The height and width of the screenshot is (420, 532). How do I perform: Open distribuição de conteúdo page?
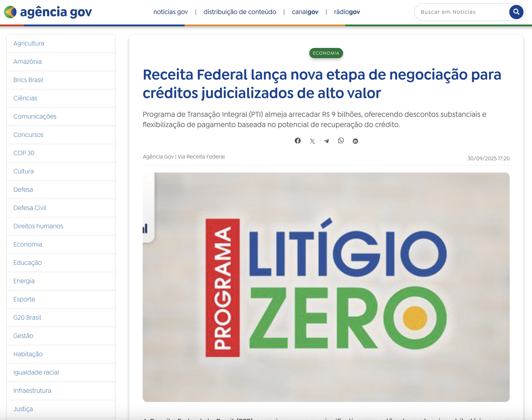(240, 12)
